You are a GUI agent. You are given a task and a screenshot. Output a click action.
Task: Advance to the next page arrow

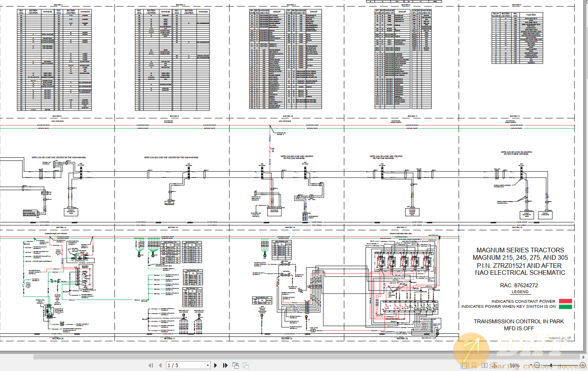[215, 365]
